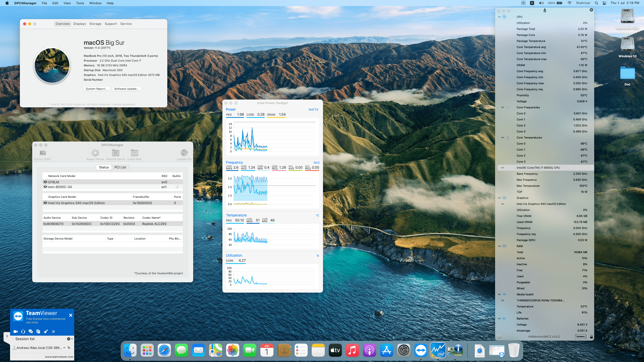This screenshot has width=644, height=362.
Task: Click the System Report... button
Action: 96,89
